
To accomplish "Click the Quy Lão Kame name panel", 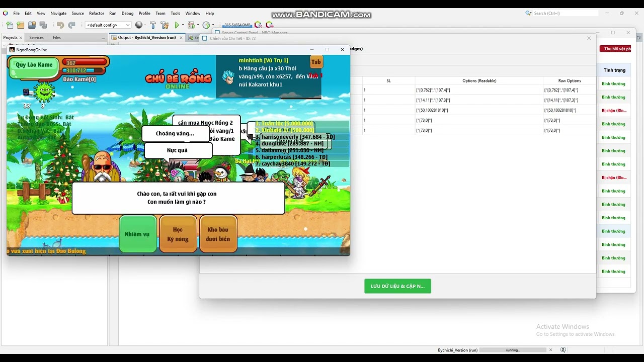I will pos(34,68).
